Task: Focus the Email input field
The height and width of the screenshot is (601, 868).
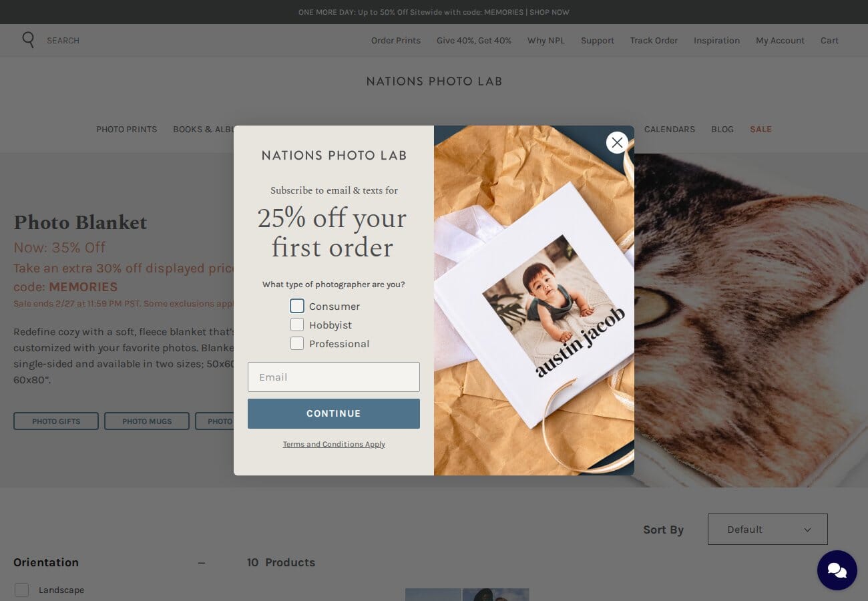Action: [x=334, y=377]
